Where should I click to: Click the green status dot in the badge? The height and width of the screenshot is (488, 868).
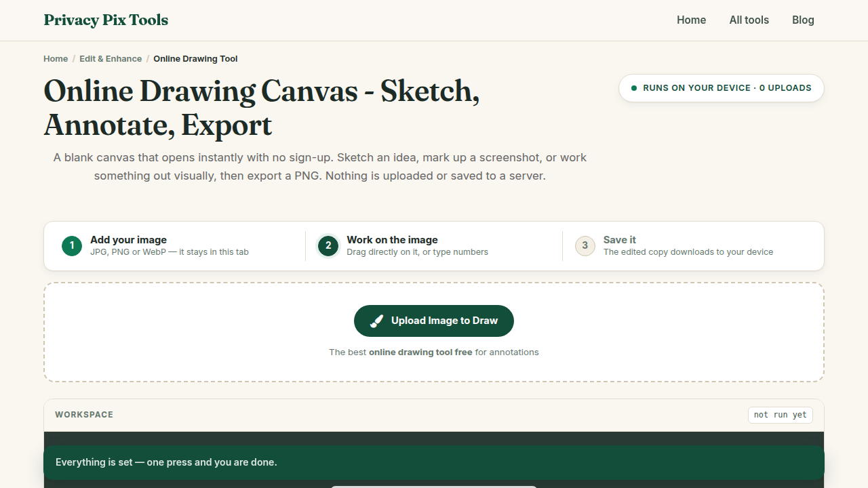coord(634,88)
